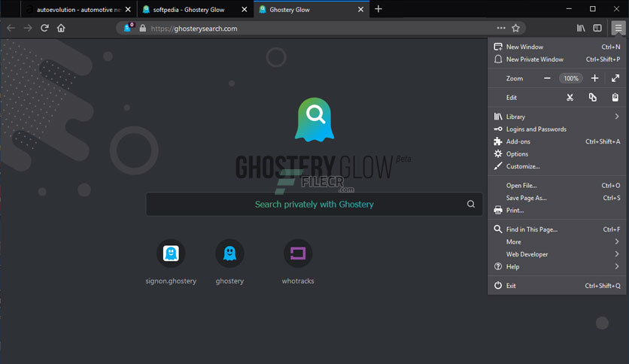The height and width of the screenshot is (364, 629).
Task: Open browser Options
Action: pos(557,154)
